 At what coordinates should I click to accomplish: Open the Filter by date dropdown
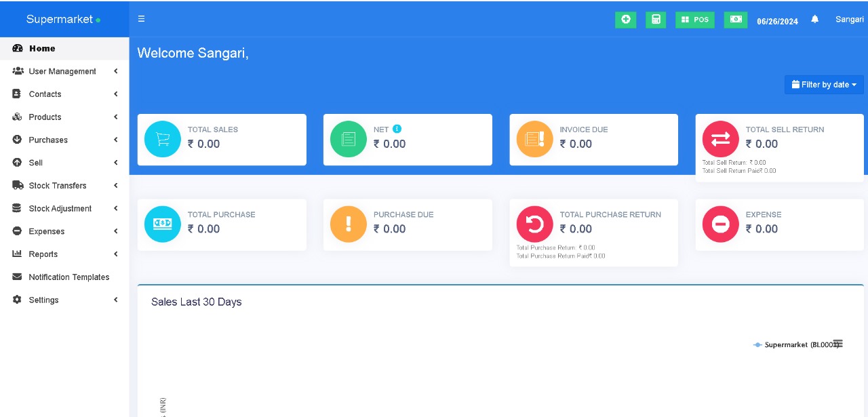click(x=824, y=85)
